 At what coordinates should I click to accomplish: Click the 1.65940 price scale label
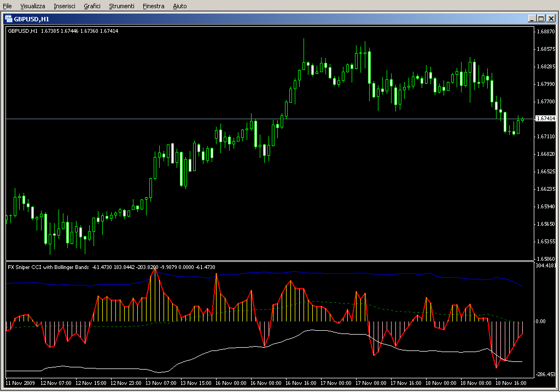point(546,206)
